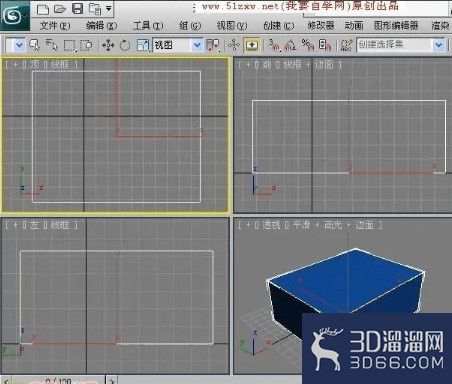Viewport: 452px width, 384px height.
Task: Click the Select and Manipulate icon
Action: point(234,45)
